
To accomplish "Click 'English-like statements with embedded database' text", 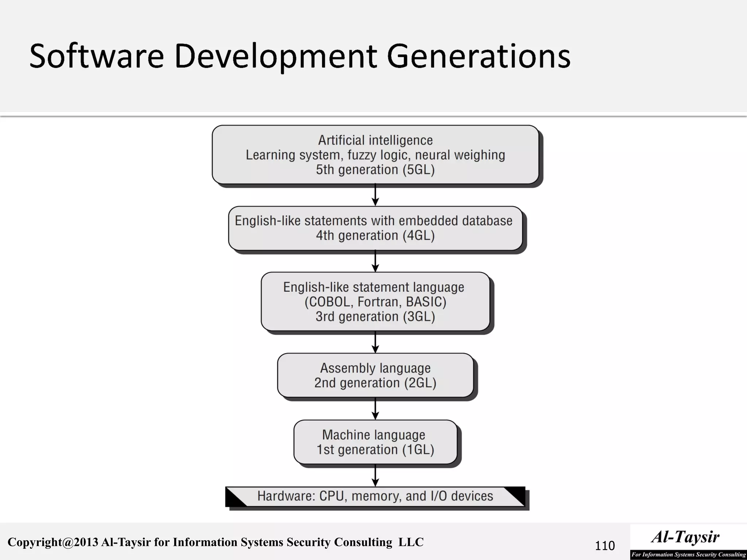I will [373, 221].
